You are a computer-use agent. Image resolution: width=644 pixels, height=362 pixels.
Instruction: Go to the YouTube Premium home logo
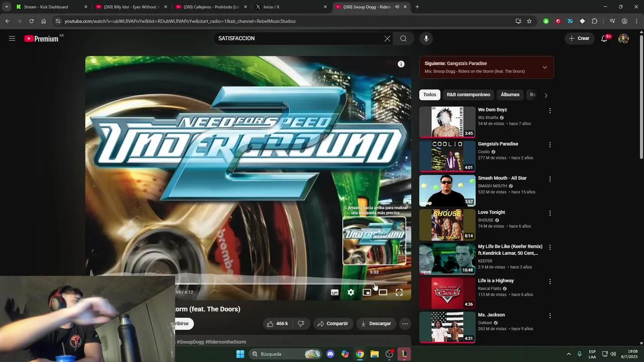pyautogui.click(x=41, y=39)
